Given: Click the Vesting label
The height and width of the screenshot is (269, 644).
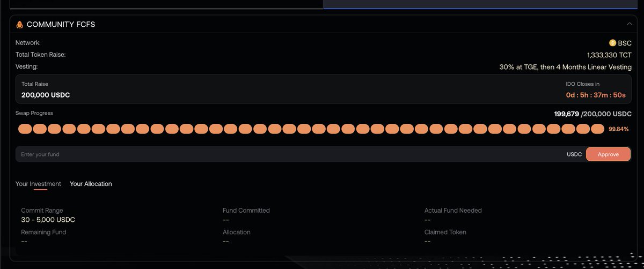Looking at the screenshot, I should coord(27,66).
